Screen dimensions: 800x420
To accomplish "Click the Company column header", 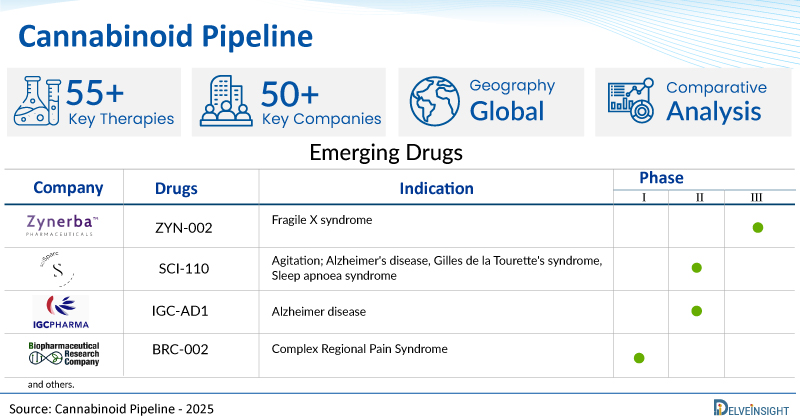I will click(x=68, y=188).
